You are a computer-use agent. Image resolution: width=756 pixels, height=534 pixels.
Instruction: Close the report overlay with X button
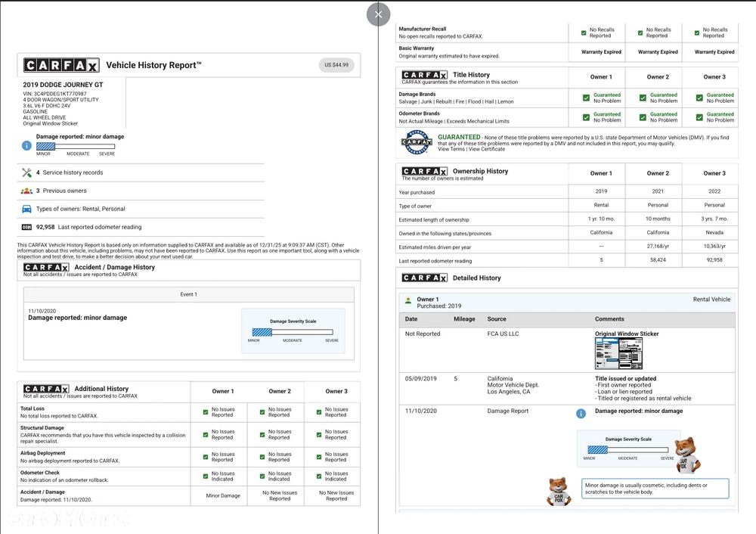(x=378, y=14)
